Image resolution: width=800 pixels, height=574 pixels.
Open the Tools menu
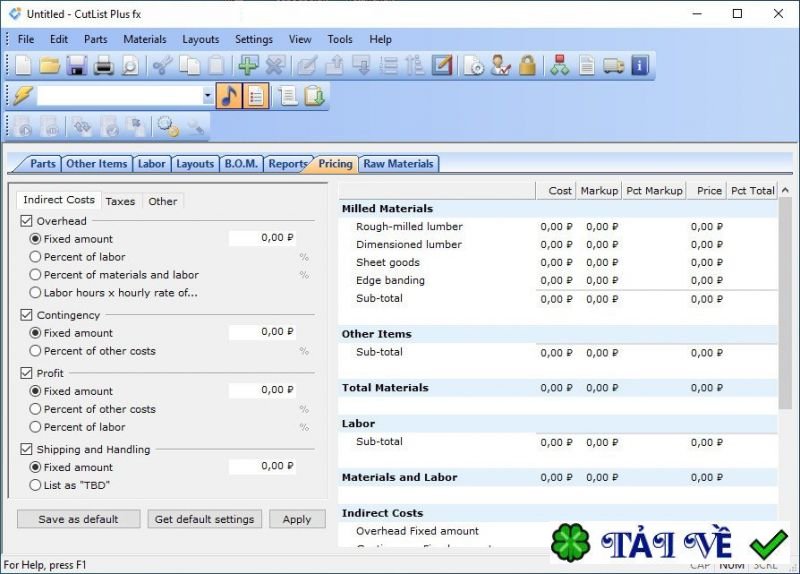[x=340, y=39]
